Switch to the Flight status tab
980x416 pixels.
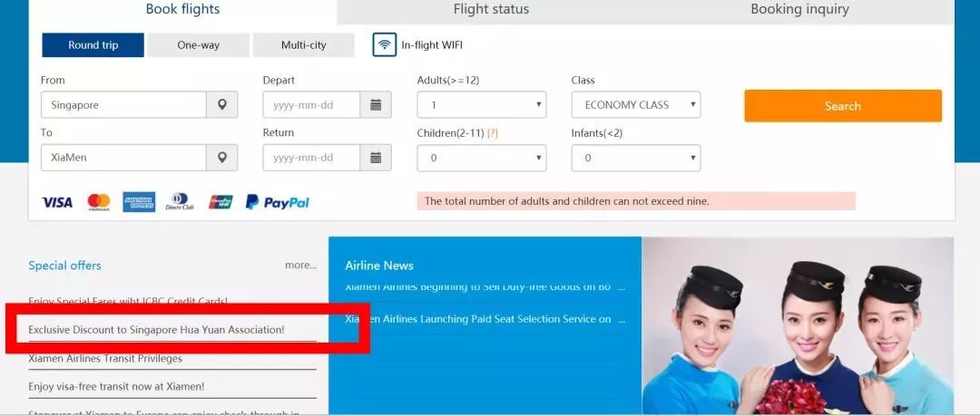[x=491, y=10]
